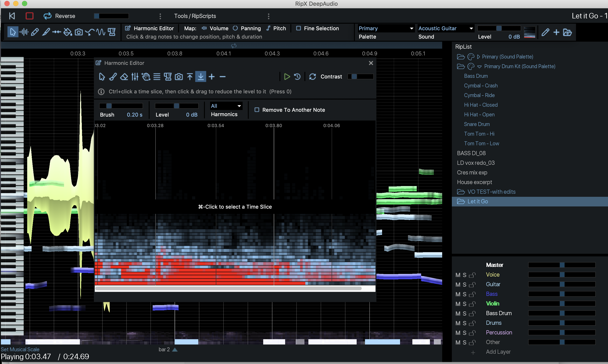This screenshot has width=608, height=364.
Task: Mute the Violin layer
Action: click(458, 304)
